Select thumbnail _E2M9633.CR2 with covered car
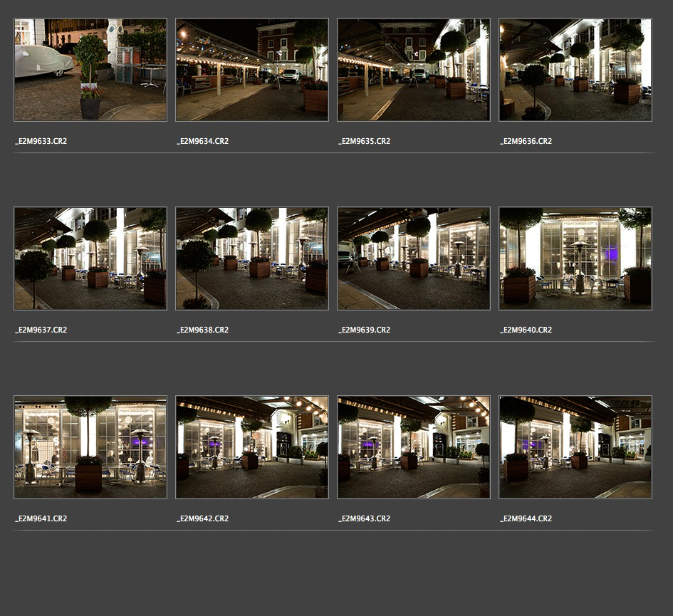Screen dimensions: 673x616 (x=90, y=70)
